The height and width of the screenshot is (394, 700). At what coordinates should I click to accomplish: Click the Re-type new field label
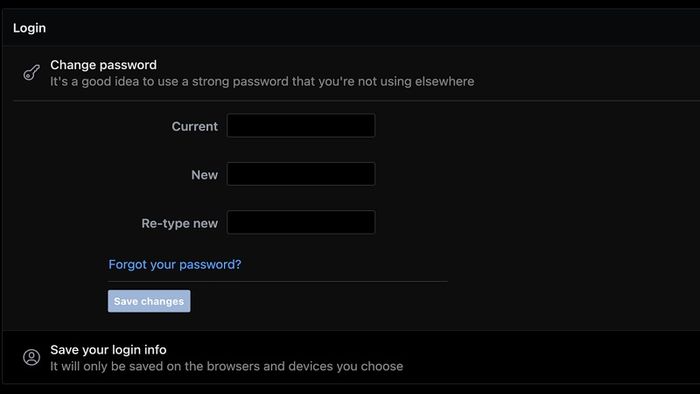tap(179, 223)
